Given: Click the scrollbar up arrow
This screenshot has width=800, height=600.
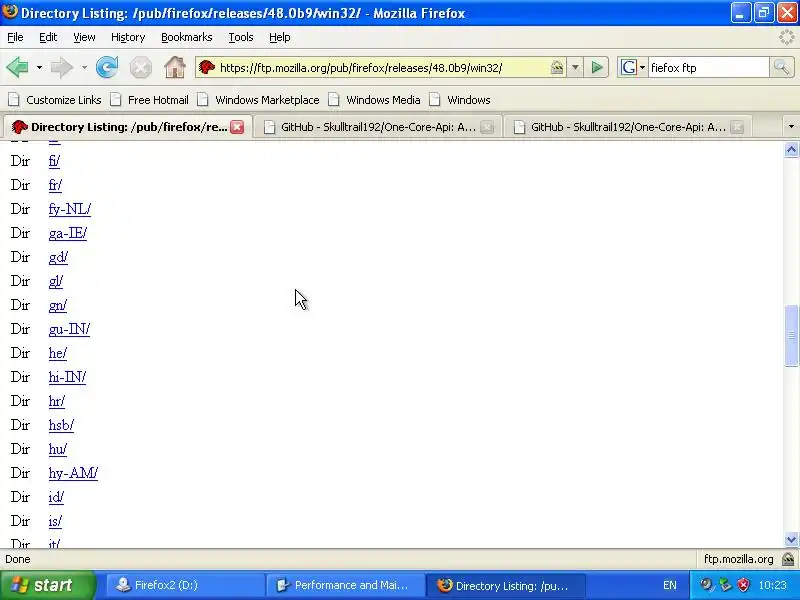Looking at the screenshot, I should (x=791, y=149).
